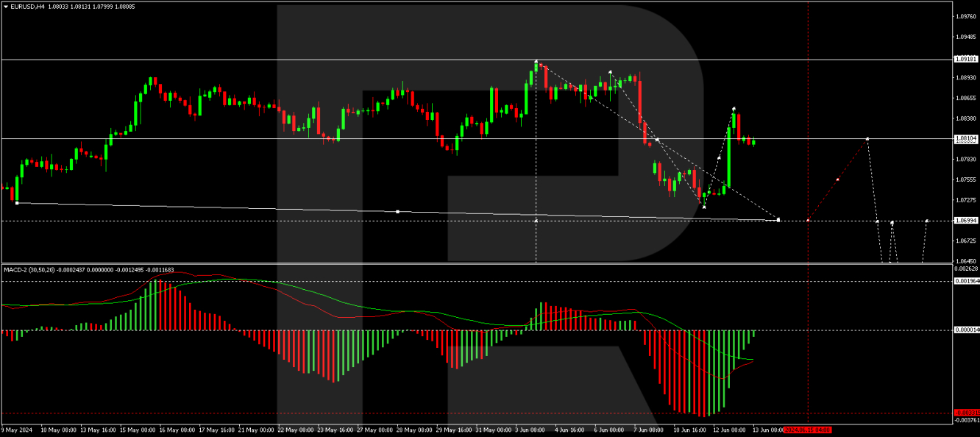Select the trendline anchor point square marker

click(x=397, y=211)
